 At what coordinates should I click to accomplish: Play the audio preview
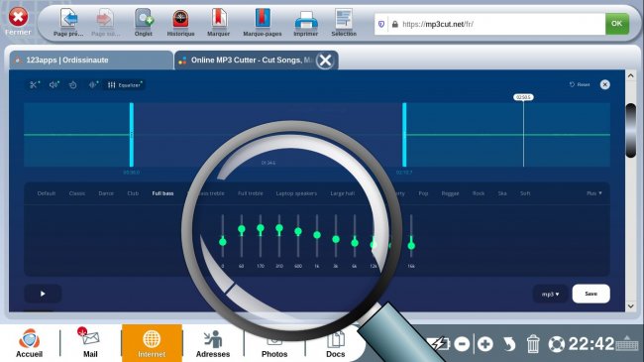(43, 294)
